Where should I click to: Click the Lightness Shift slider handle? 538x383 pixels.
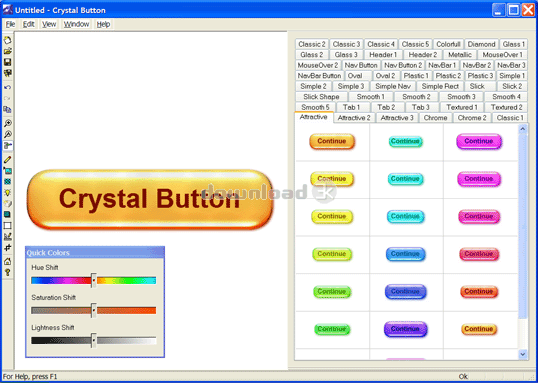click(x=94, y=340)
